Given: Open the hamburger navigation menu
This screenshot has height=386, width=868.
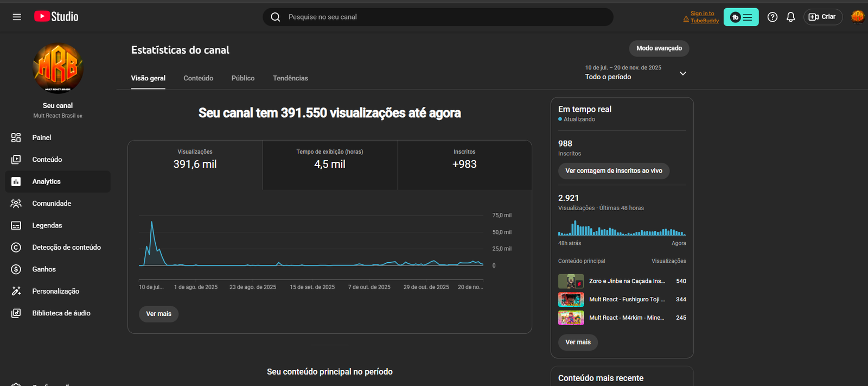Looking at the screenshot, I should pyautogui.click(x=17, y=17).
